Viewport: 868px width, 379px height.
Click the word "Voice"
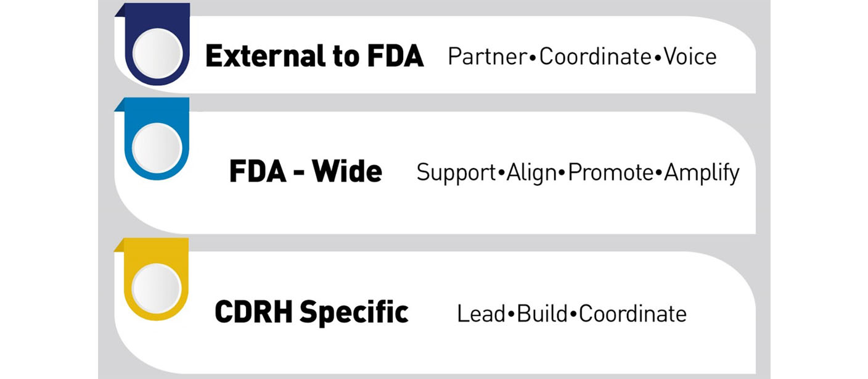click(690, 57)
